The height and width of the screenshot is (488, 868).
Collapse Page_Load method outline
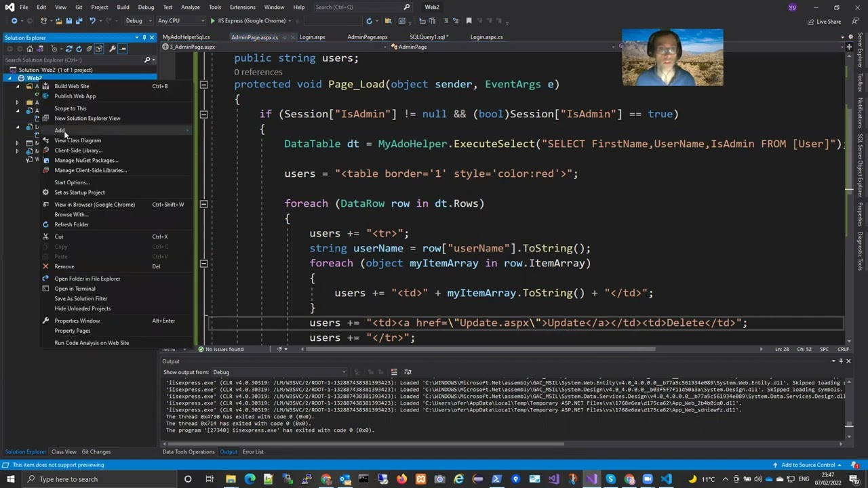click(x=203, y=85)
